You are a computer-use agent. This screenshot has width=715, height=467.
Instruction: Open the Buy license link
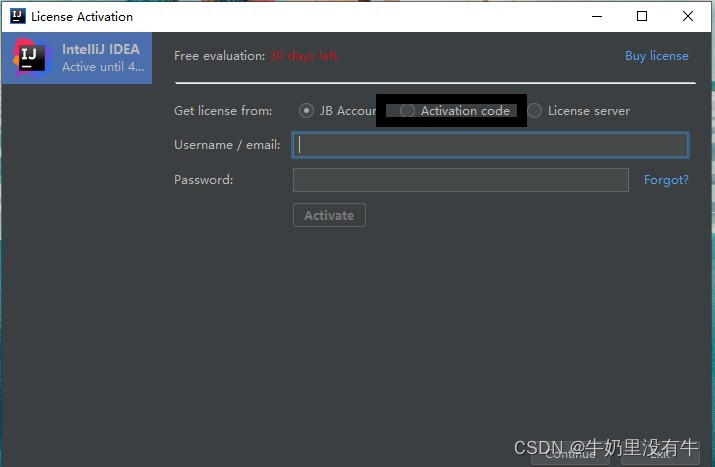click(657, 56)
